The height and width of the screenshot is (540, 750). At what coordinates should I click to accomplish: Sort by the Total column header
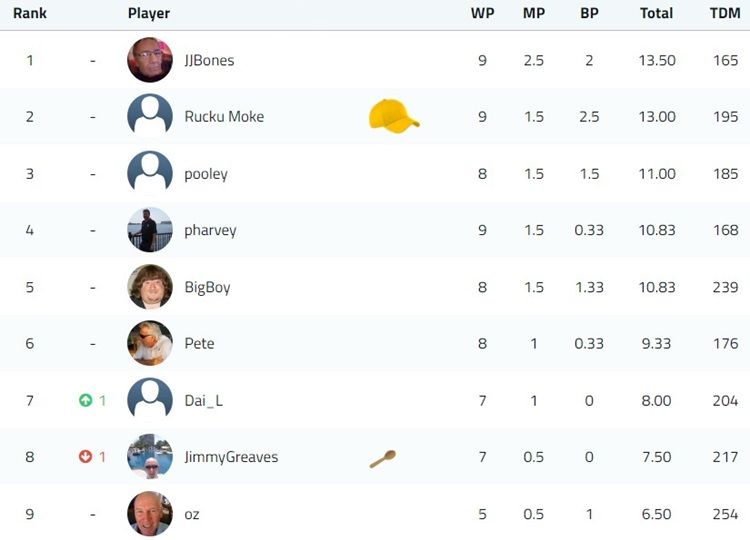[x=657, y=13]
